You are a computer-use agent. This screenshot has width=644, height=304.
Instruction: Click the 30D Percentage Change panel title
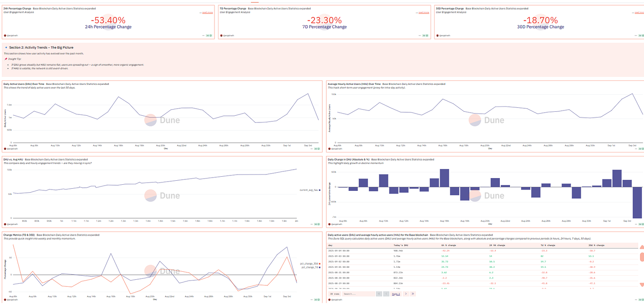449,8
